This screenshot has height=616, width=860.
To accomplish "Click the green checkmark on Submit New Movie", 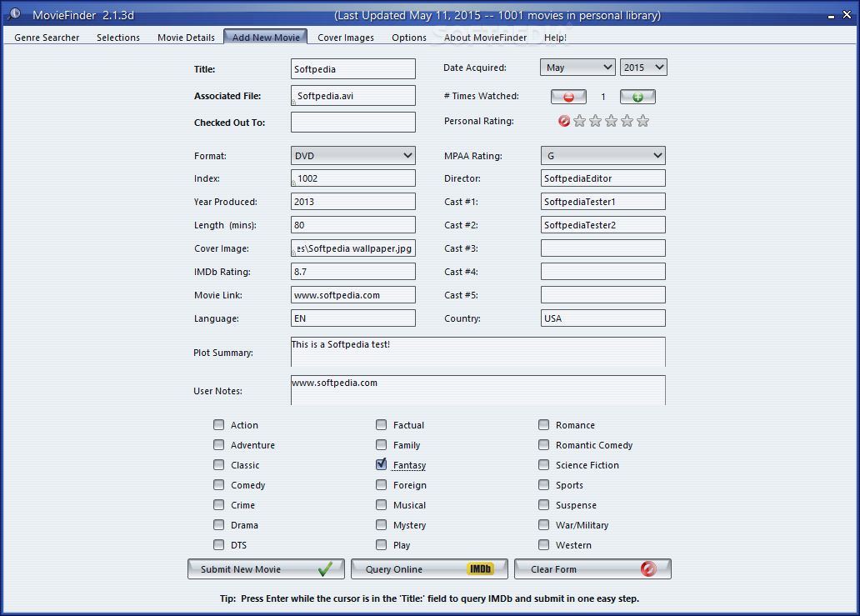I will point(325,568).
